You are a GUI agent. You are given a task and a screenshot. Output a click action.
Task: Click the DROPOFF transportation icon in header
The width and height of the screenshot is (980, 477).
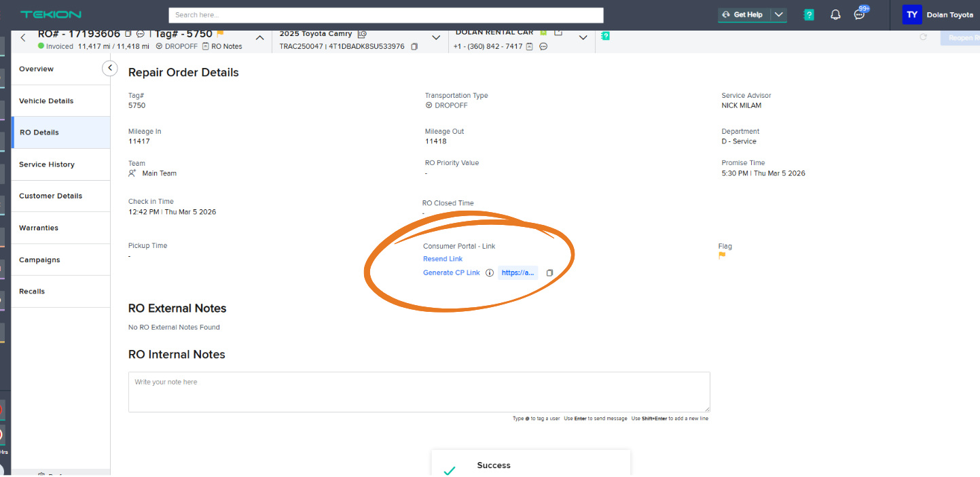pyautogui.click(x=159, y=46)
